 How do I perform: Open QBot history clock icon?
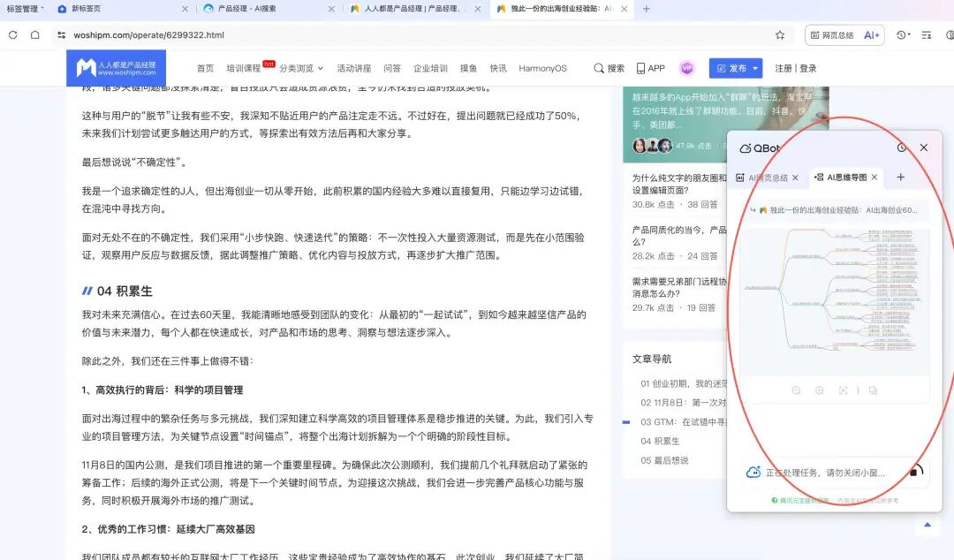(901, 148)
